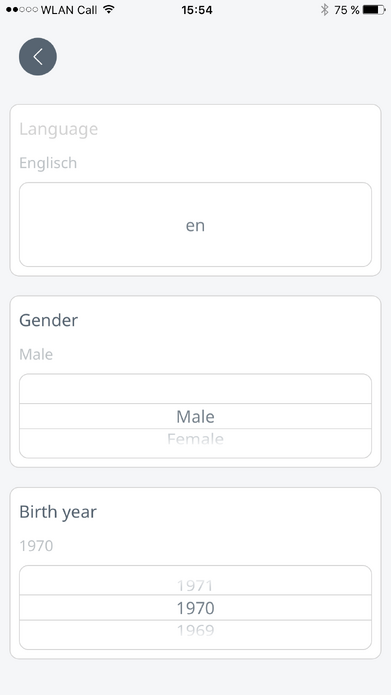Tap the 1970 current value label
Screen dimensions: 391x695
point(36,546)
